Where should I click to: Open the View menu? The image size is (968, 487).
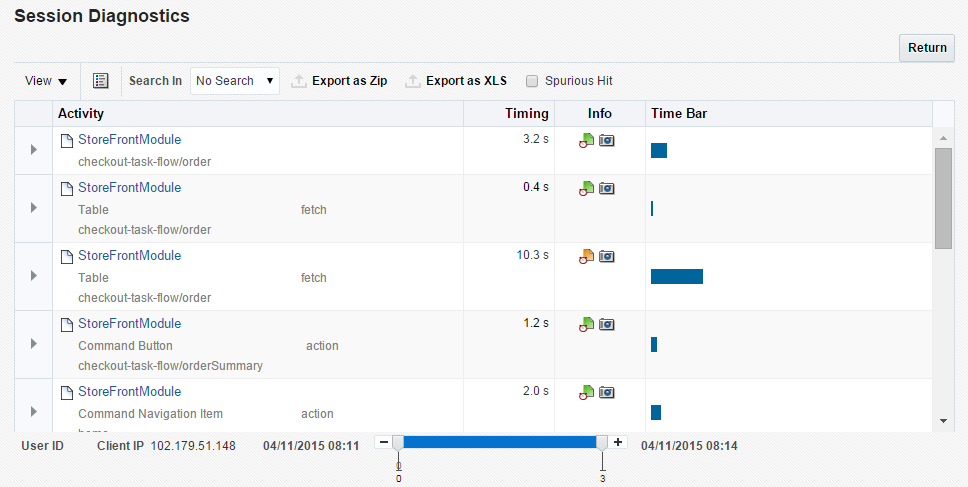point(46,81)
